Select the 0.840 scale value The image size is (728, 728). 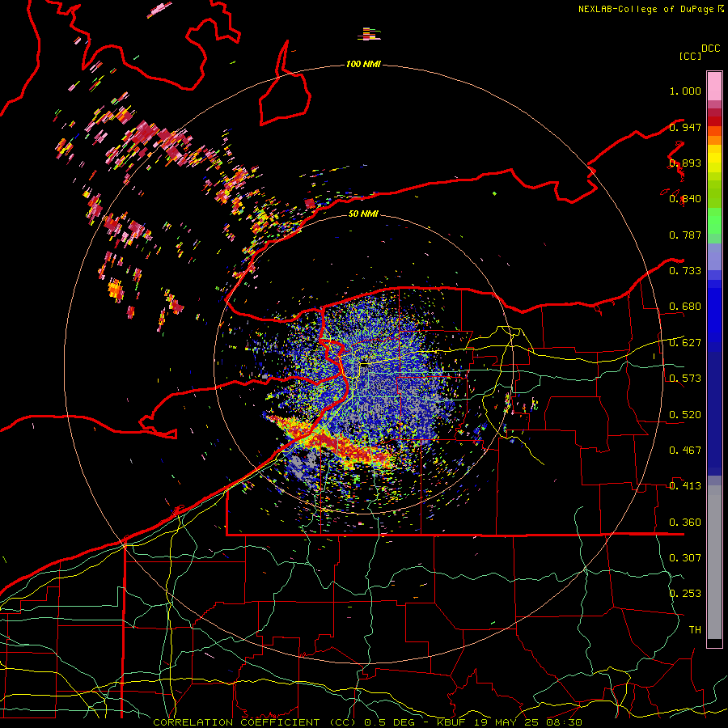[685, 199]
